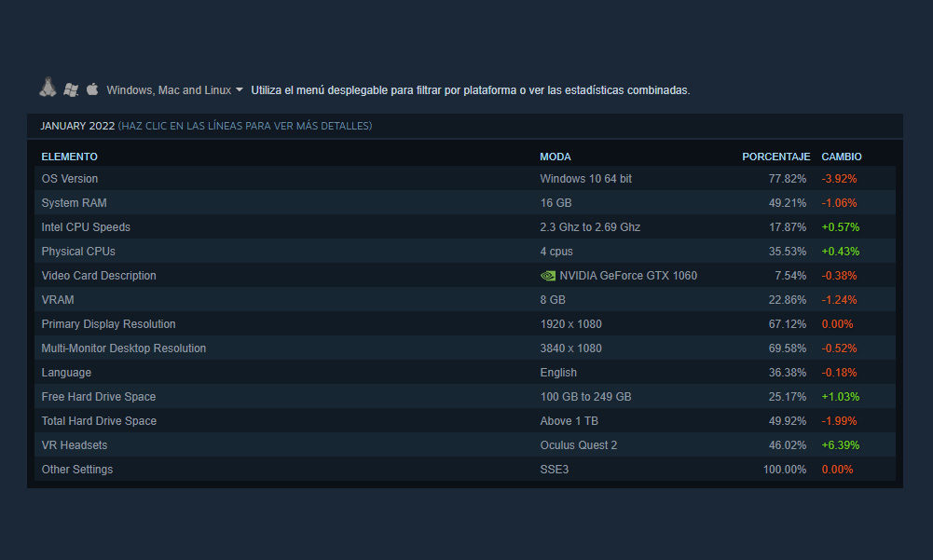This screenshot has width=933, height=560.
Task: Open the platform filter dropdown arrow
Action: pos(240,90)
